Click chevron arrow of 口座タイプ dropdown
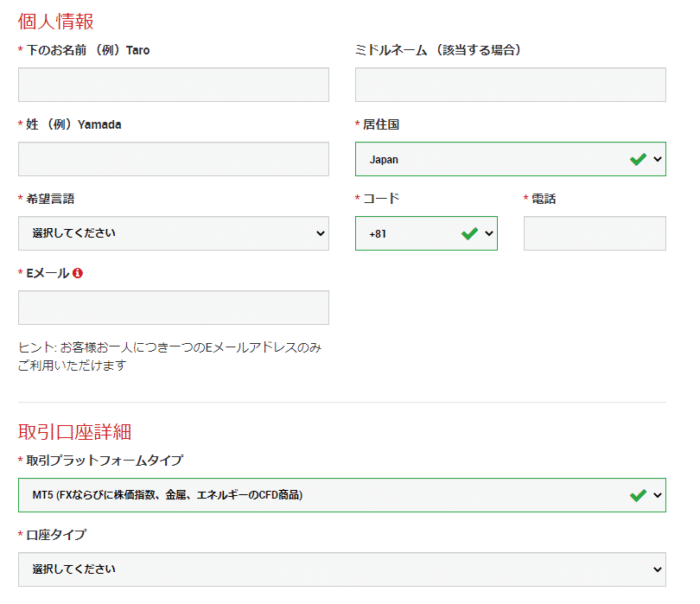 (658, 569)
